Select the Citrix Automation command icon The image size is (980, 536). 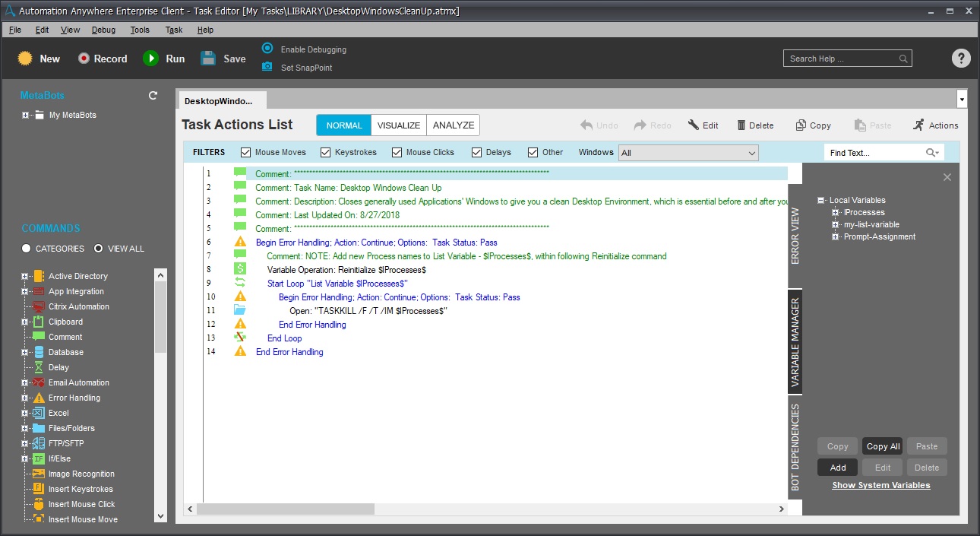pos(40,306)
